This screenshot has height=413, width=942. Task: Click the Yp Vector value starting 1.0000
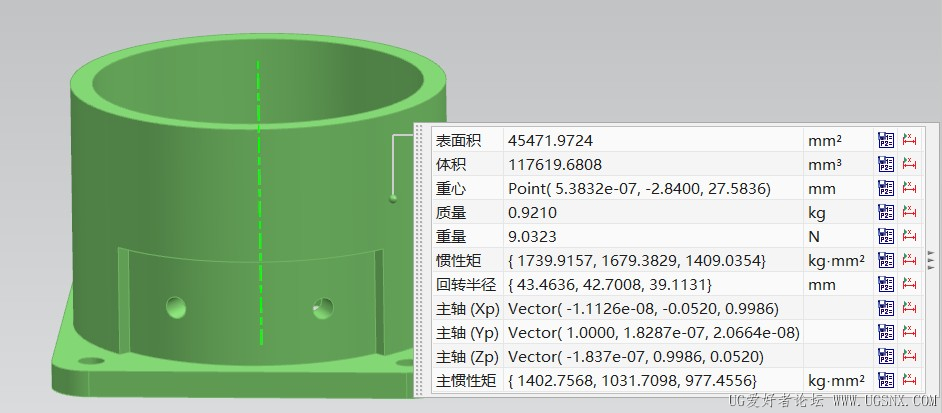click(x=653, y=332)
